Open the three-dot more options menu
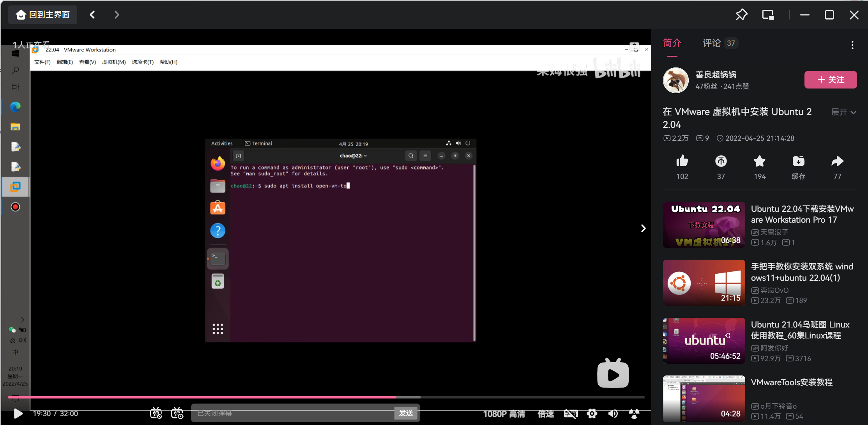 (852, 45)
